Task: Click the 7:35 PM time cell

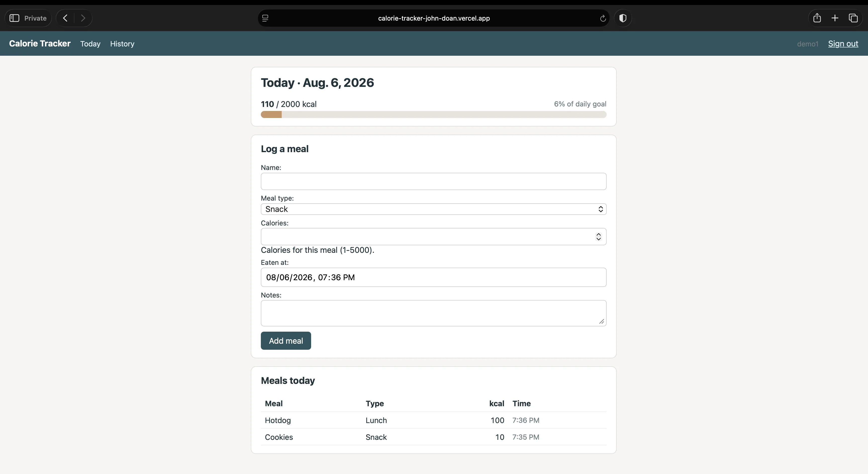Action: coord(526,437)
